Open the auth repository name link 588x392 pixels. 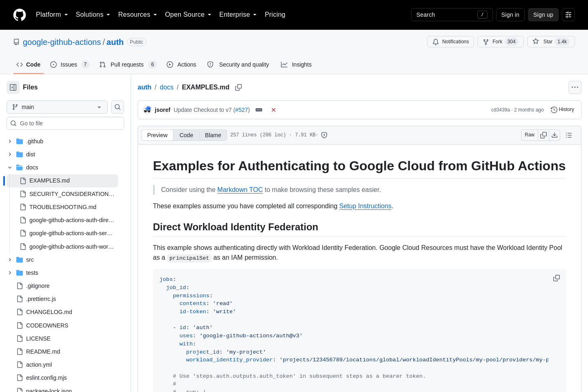click(115, 42)
